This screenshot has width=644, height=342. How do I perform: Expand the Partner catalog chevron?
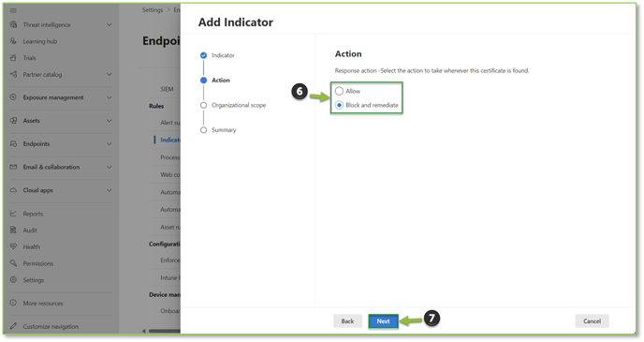110,74
